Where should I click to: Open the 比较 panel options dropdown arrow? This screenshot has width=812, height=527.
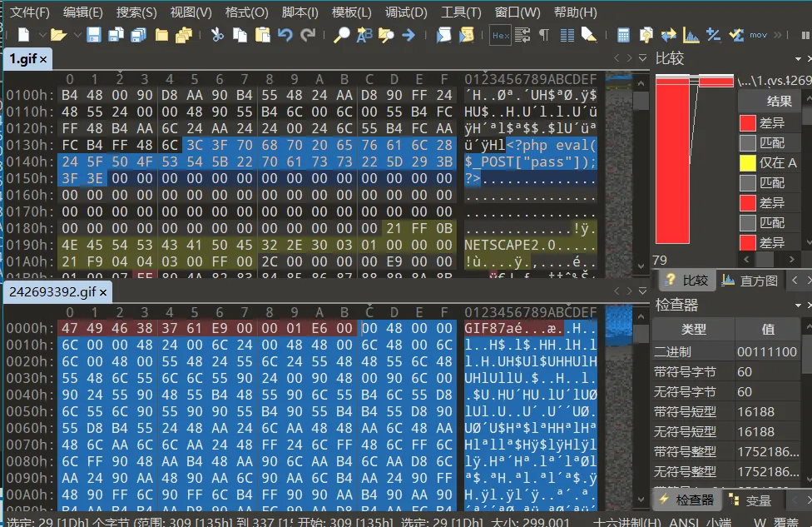coord(800,58)
